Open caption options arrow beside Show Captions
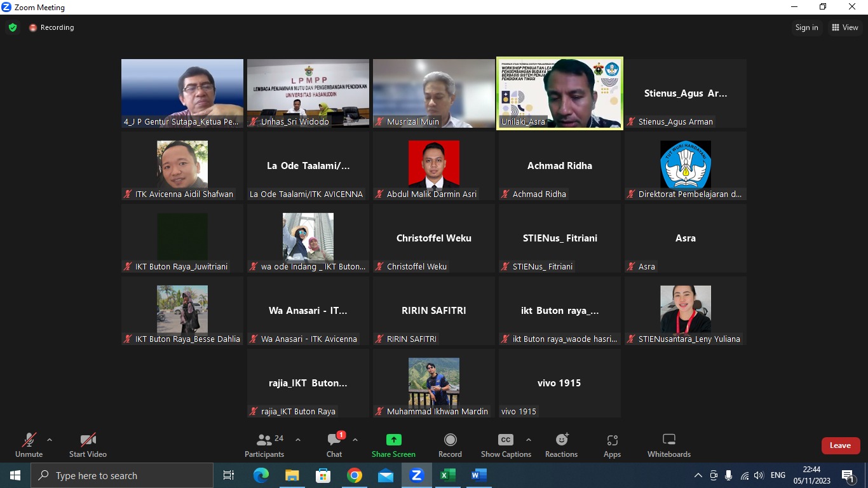Image resolution: width=868 pixels, height=488 pixels. click(528, 440)
